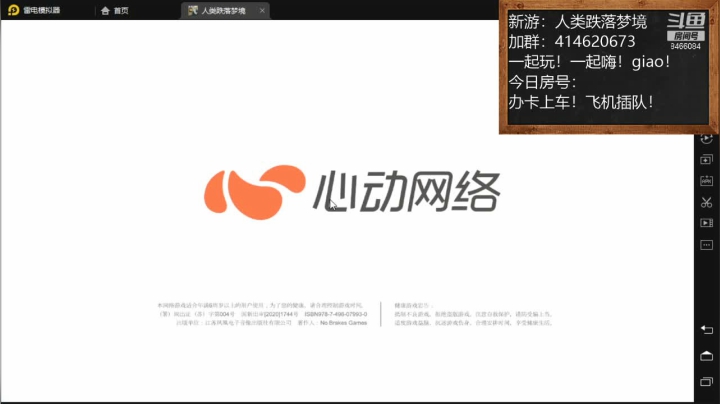Viewport: 720px width, 404px height.
Task: Click room number 8466084 text
Action: point(686,46)
